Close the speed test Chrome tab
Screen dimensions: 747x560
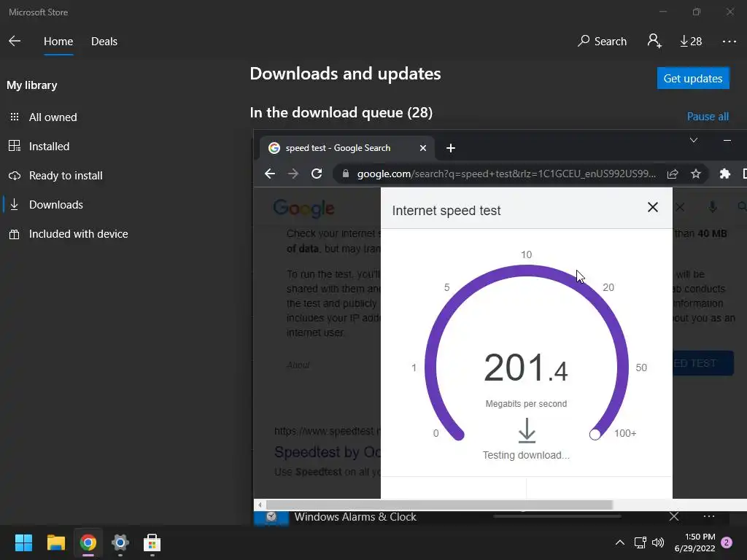pyautogui.click(x=422, y=148)
